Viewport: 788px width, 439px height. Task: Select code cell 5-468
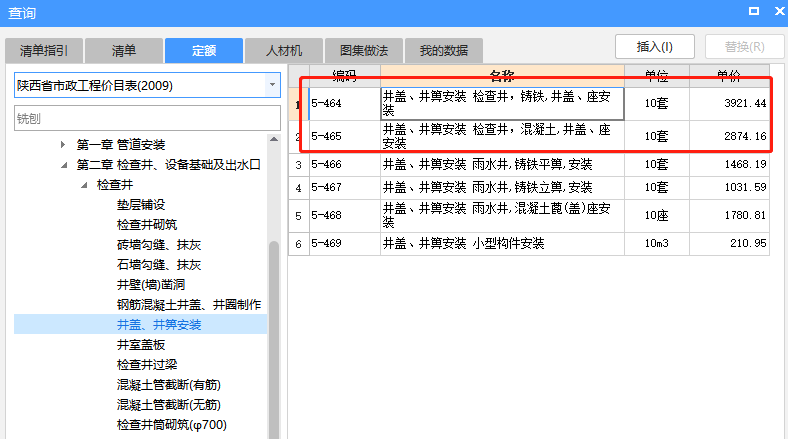pos(345,215)
